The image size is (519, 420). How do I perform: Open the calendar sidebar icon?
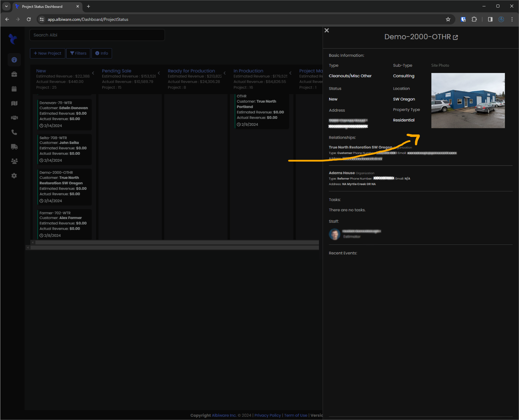point(14,89)
